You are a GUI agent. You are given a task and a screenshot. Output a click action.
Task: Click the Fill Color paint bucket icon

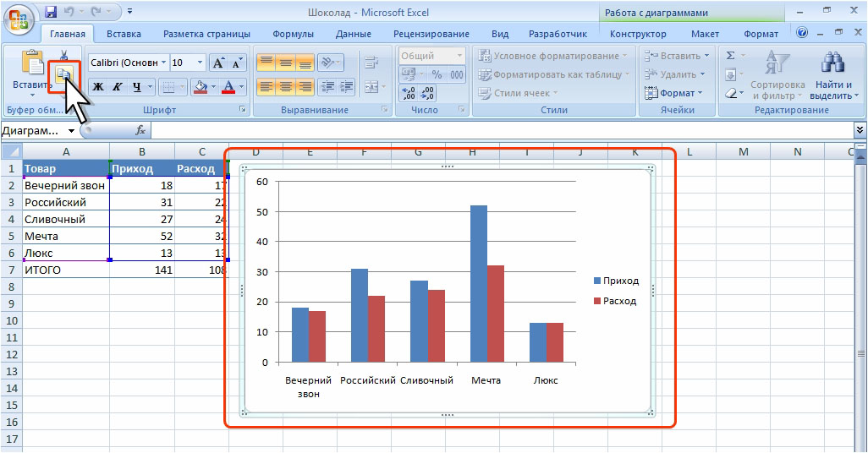tap(201, 87)
